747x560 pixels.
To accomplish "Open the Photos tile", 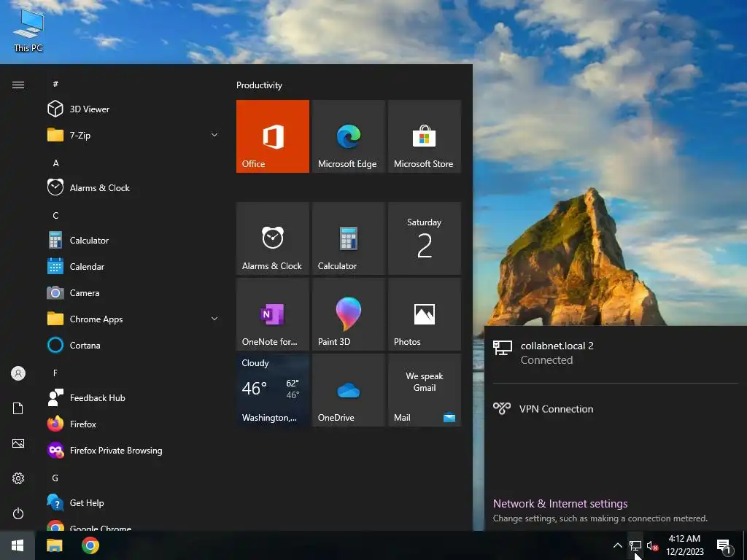I will click(x=425, y=314).
